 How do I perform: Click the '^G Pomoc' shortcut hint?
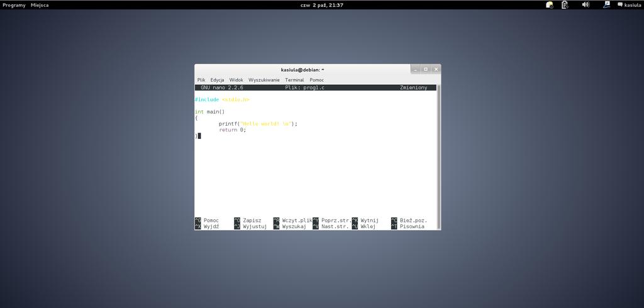[x=207, y=221]
